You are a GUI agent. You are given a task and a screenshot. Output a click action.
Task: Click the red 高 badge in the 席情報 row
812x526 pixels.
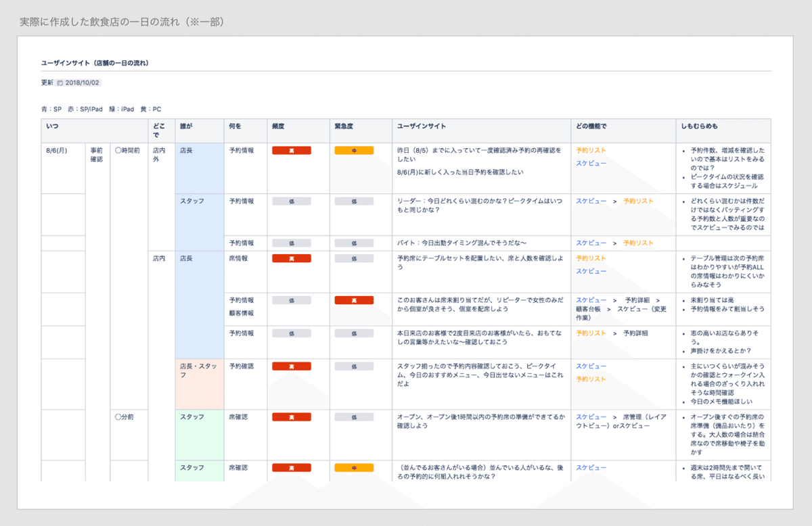point(291,258)
